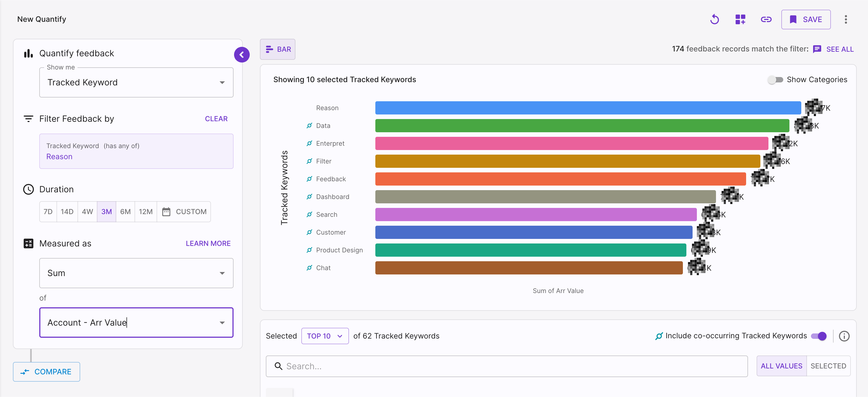Open the Show me Tracked Keyword dropdown

136,82
